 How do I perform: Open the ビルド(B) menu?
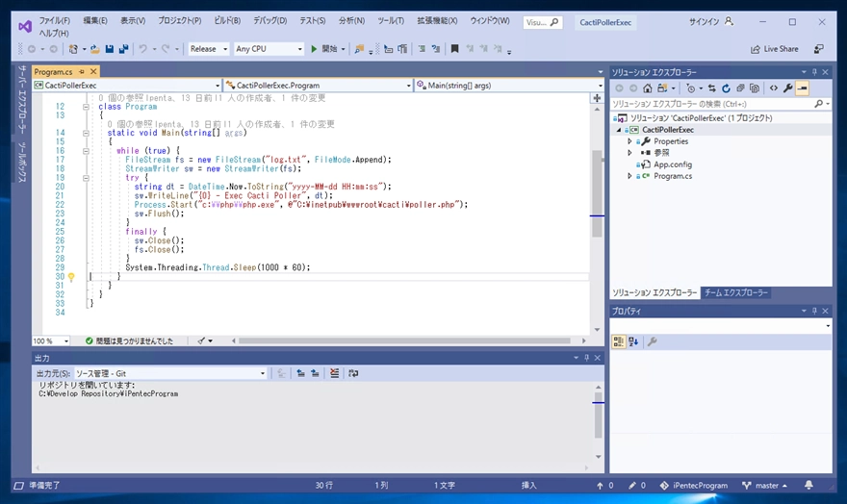click(x=227, y=20)
